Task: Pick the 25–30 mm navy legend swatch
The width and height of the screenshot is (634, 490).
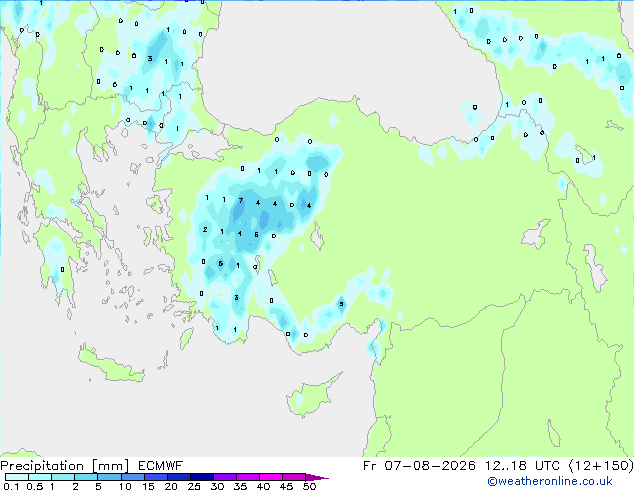Action: point(201,477)
